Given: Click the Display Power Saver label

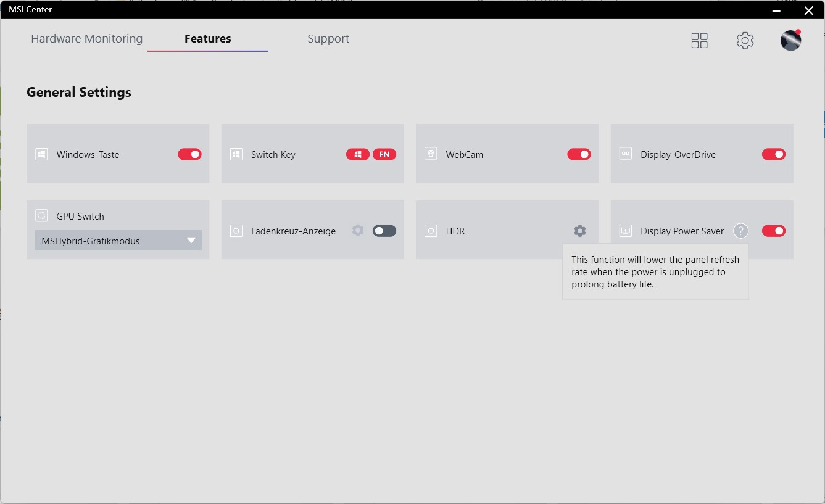Looking at the screenshot, I should point(682,231).
